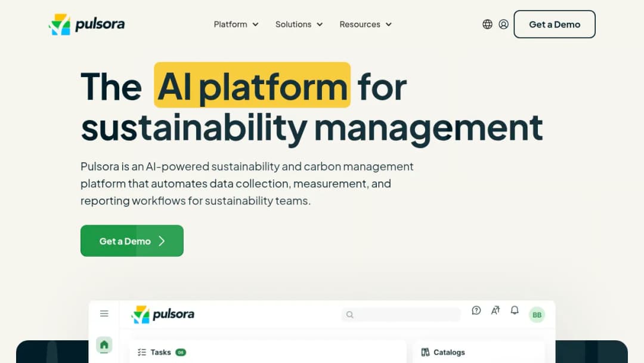644x363 pixels.
Task: Open the notifications bell icon
Action: click(x=515, y=310)
